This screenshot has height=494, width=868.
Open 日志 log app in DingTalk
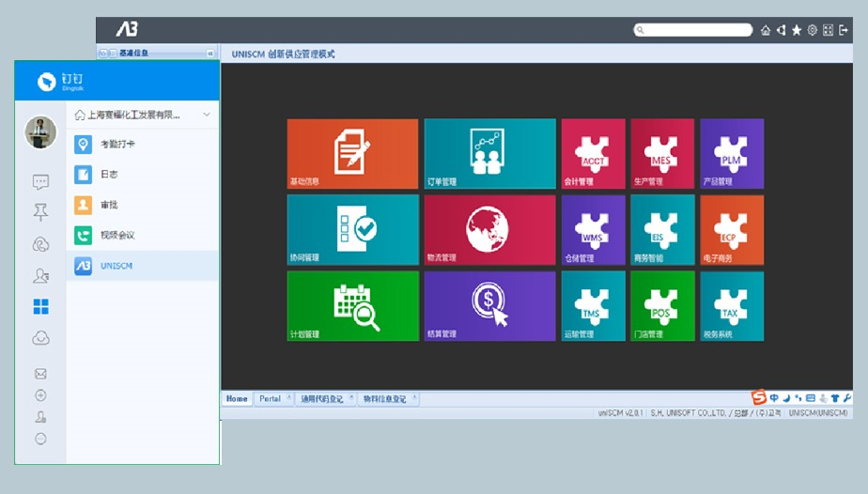pos(142,175)
